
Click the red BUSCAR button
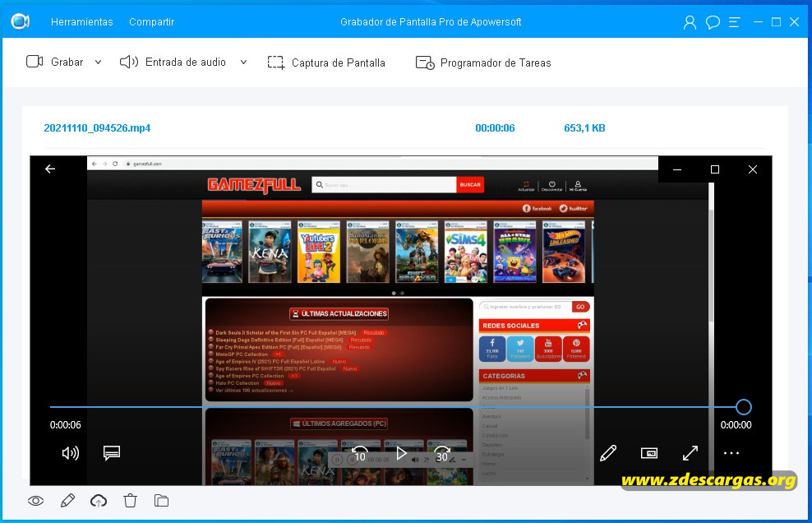[470, 184]
